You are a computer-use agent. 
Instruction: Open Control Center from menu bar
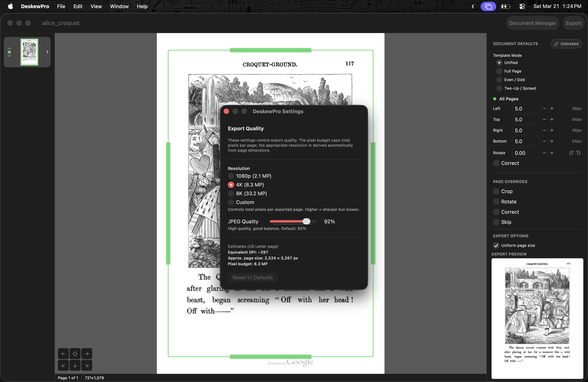click(522, 6)
